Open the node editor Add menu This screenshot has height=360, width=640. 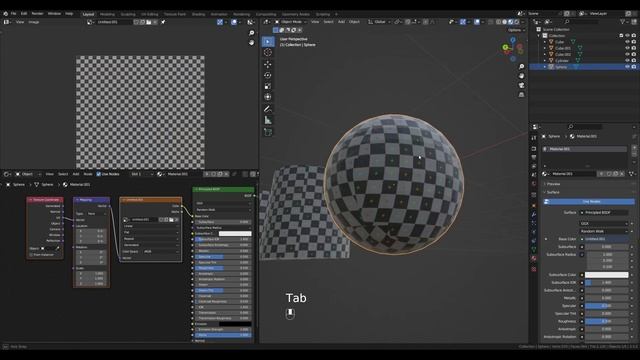(x=76, y=174)
